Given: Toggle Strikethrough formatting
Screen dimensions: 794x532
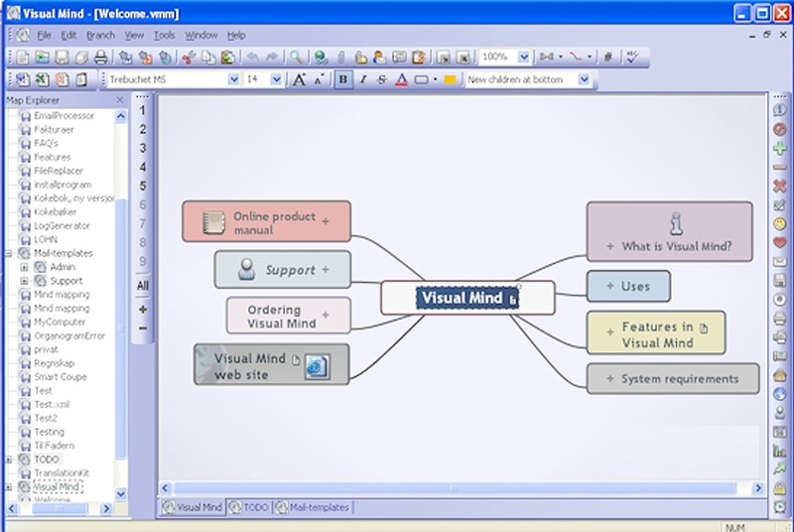Looking at the screenshot, I should (382, 79).
